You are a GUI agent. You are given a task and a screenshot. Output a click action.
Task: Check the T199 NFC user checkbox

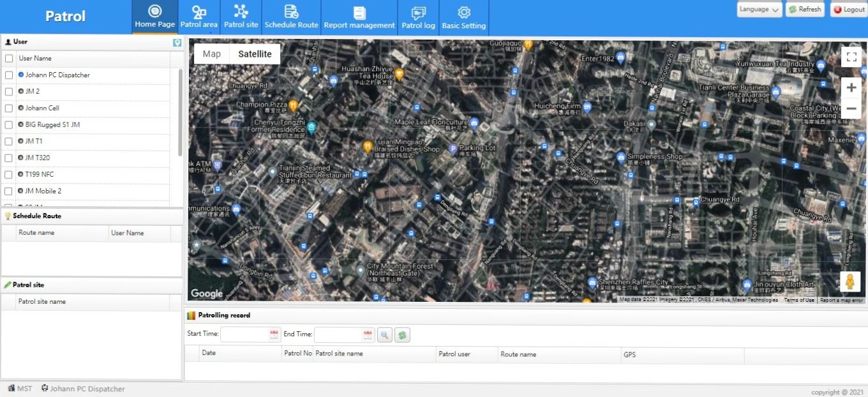coord(9,175)
